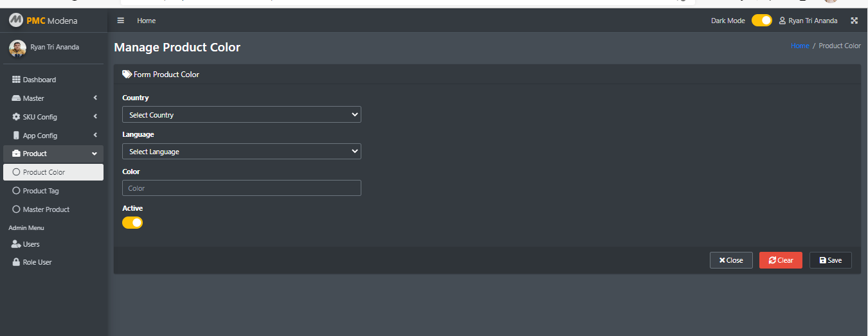Click the hamburger menu icon in top bar

(x=120, y=21)
